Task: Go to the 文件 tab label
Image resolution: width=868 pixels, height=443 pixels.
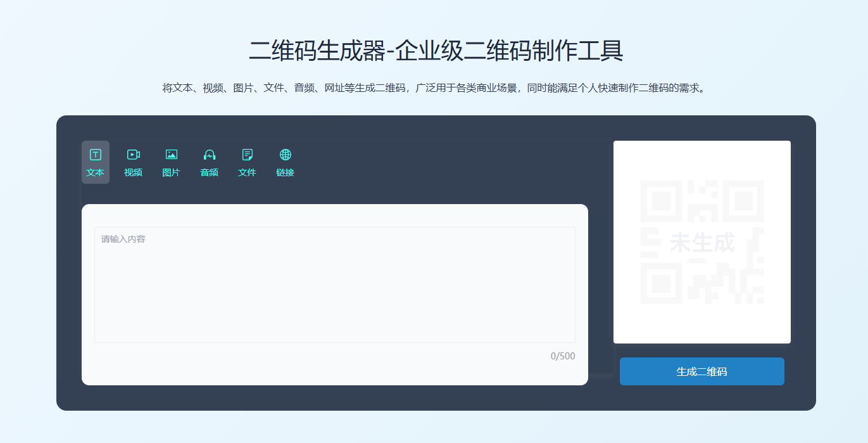Action: pyautogui.click(x=248, y=172)
